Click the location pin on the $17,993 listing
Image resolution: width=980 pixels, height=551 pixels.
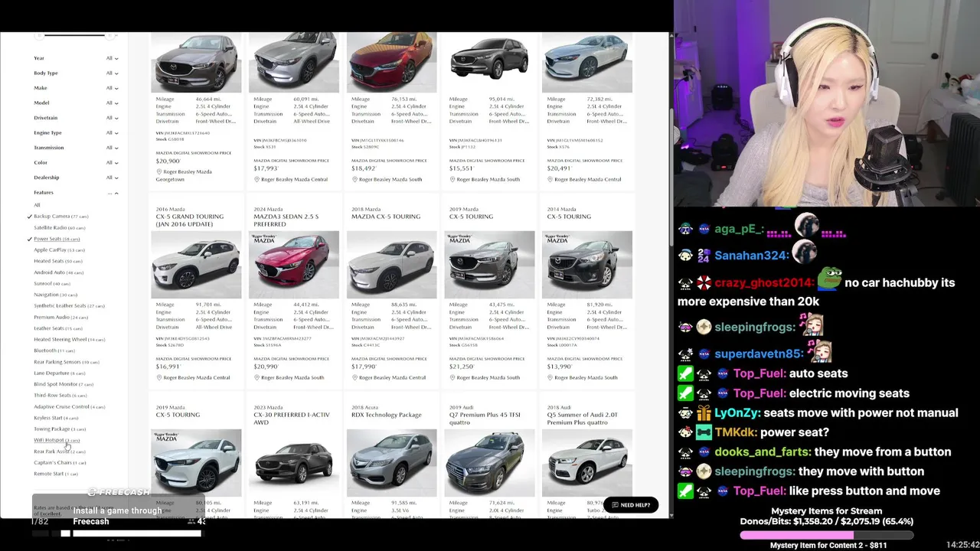coord(257,179)
